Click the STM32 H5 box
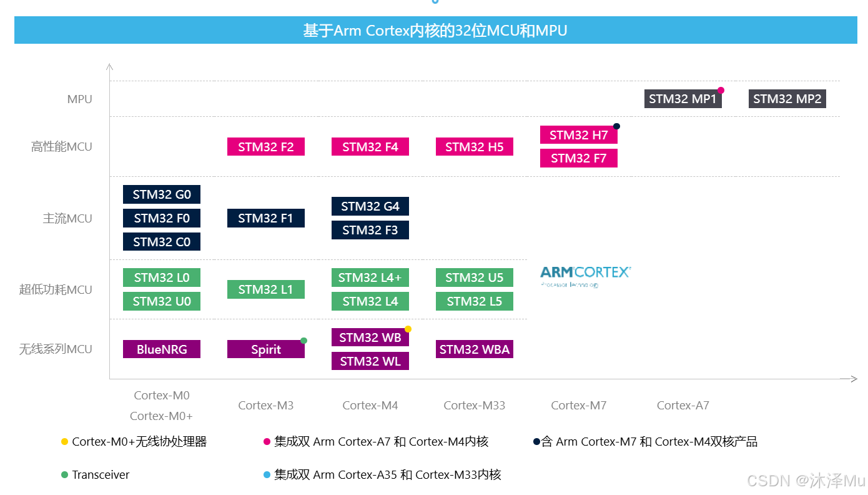Screen dimensions: 868x495 pos(475,147)
